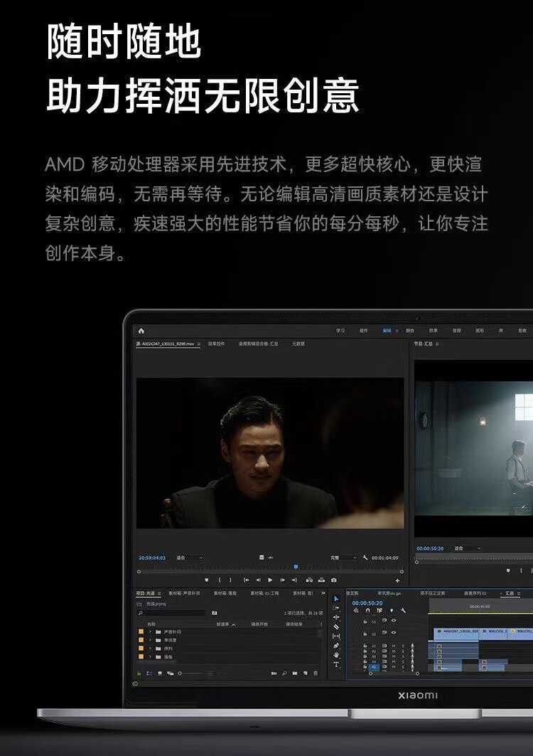Add marker in the timeline header
533x756 pixels.
pos(392,610)
